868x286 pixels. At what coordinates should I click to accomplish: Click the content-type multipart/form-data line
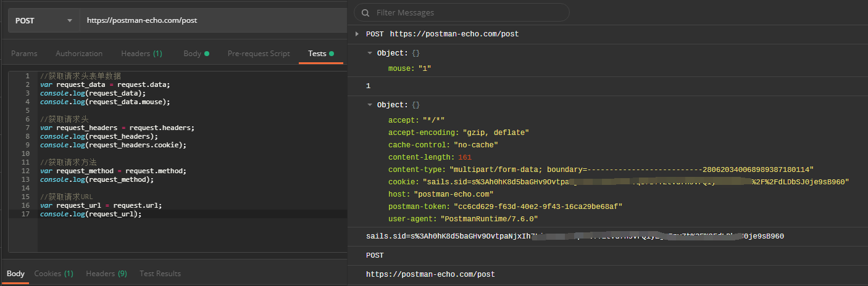coord(601,170)
